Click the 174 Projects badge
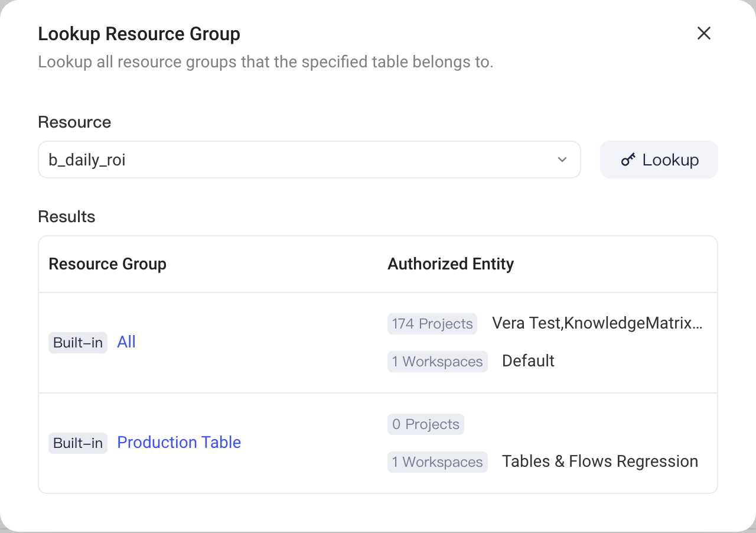 (x=432, y=324)
